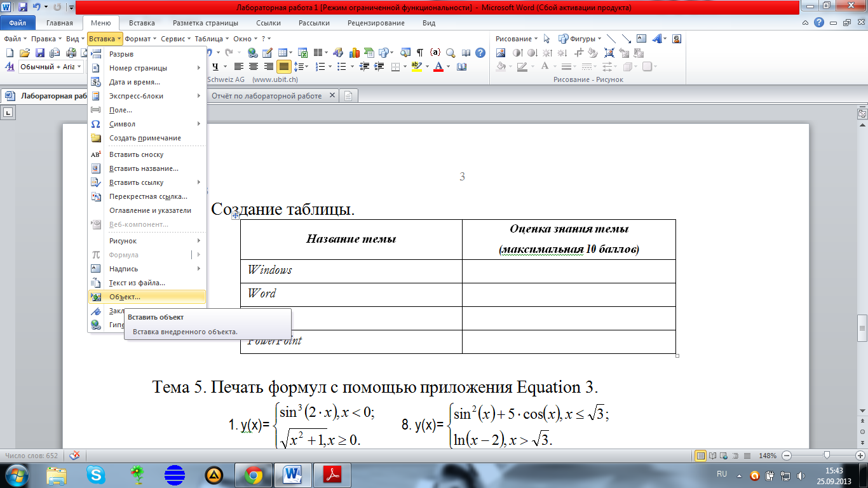The image size is (868, 488).
Task: Click the blue help question icon in toolbar
Action: tap(480, 53)
